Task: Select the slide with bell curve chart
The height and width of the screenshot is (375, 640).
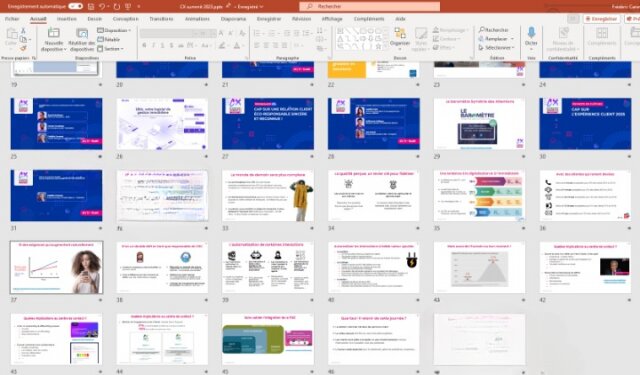Action: pyautogui.click(x=479, y=267)
